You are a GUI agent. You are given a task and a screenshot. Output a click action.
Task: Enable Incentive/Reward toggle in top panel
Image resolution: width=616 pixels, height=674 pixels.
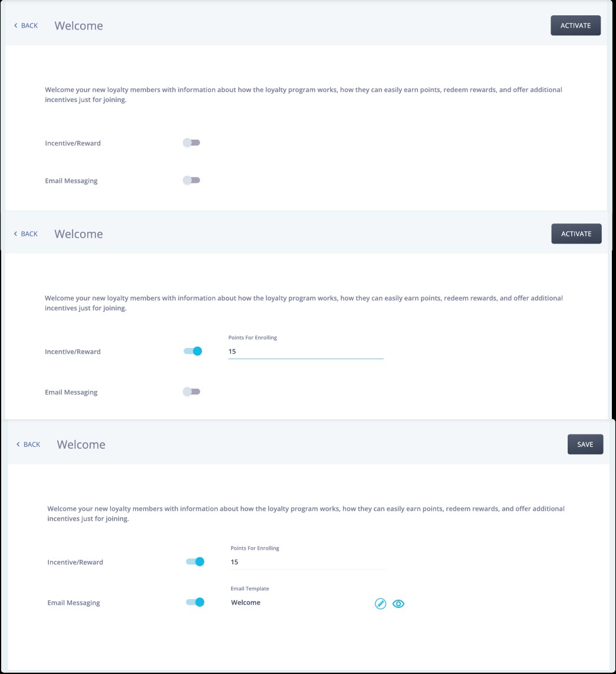(x=191, y=143)
